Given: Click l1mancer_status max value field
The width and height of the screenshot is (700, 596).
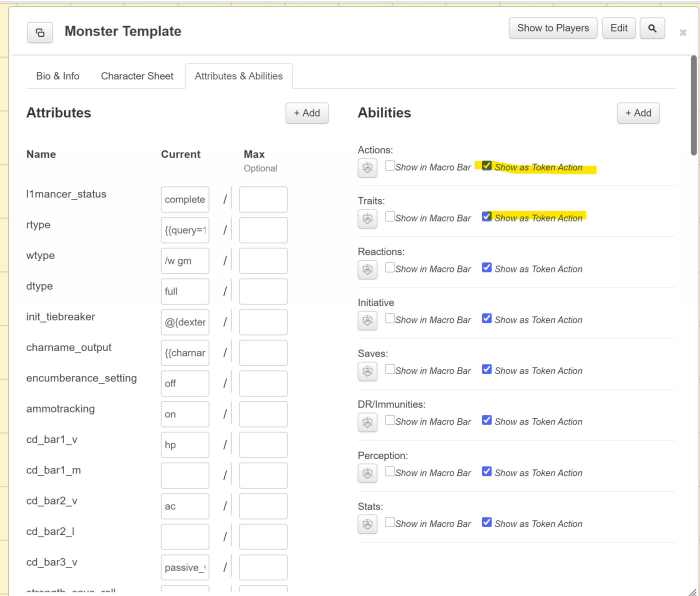Looking at the screenshot, I should click(x=263, y=200).
